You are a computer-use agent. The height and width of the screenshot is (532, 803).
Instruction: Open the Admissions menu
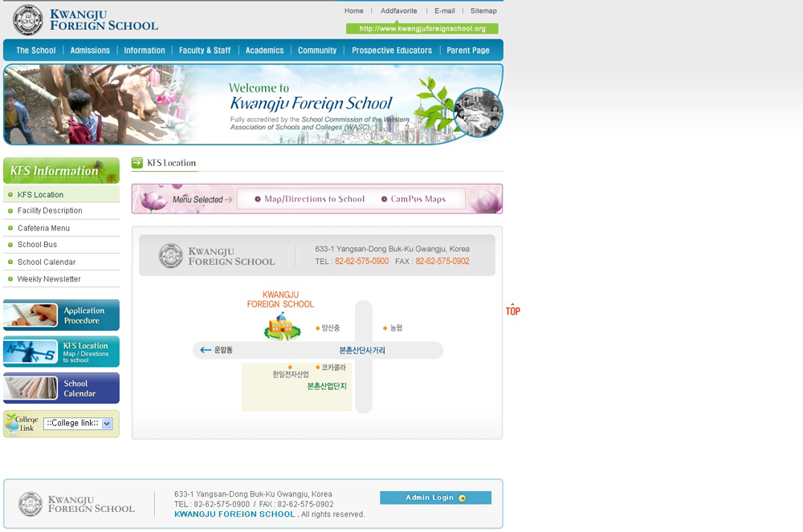pos(90,51)
